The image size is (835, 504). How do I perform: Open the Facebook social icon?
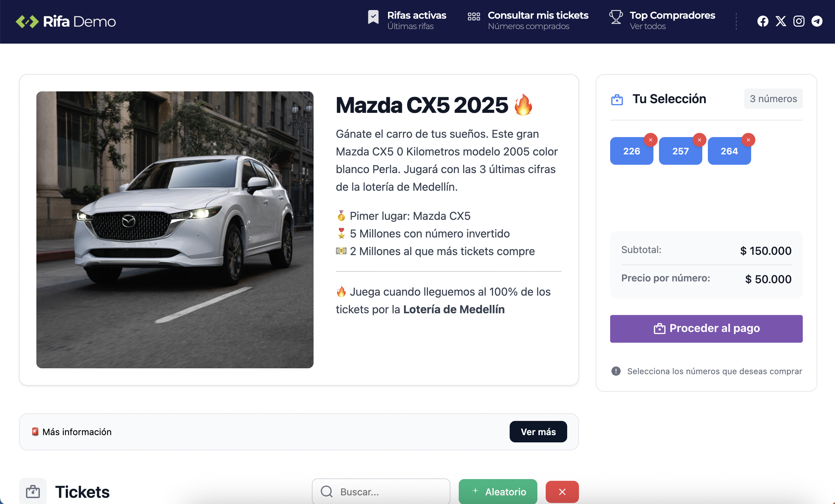coord(763,21)
